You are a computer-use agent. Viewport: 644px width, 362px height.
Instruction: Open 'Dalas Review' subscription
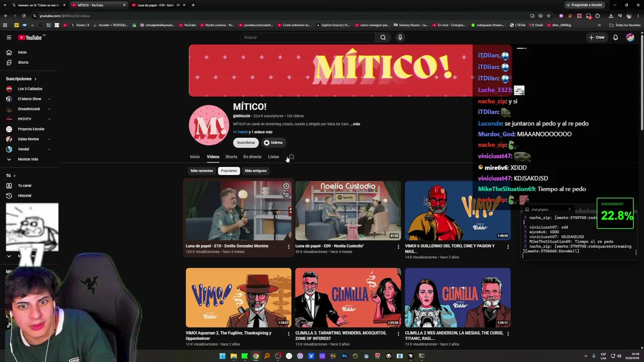[28, 139]
